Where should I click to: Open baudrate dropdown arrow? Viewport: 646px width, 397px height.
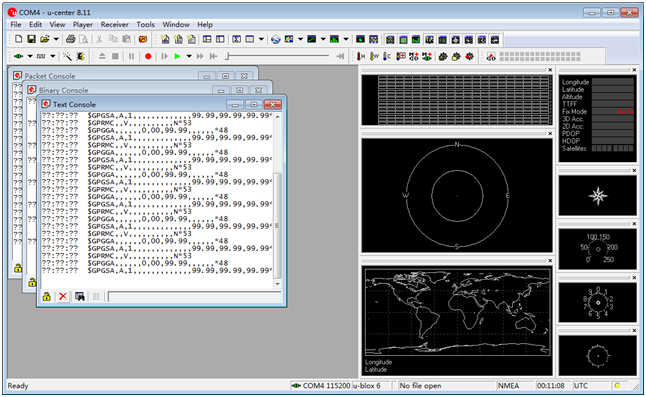(x=53, y=56)
